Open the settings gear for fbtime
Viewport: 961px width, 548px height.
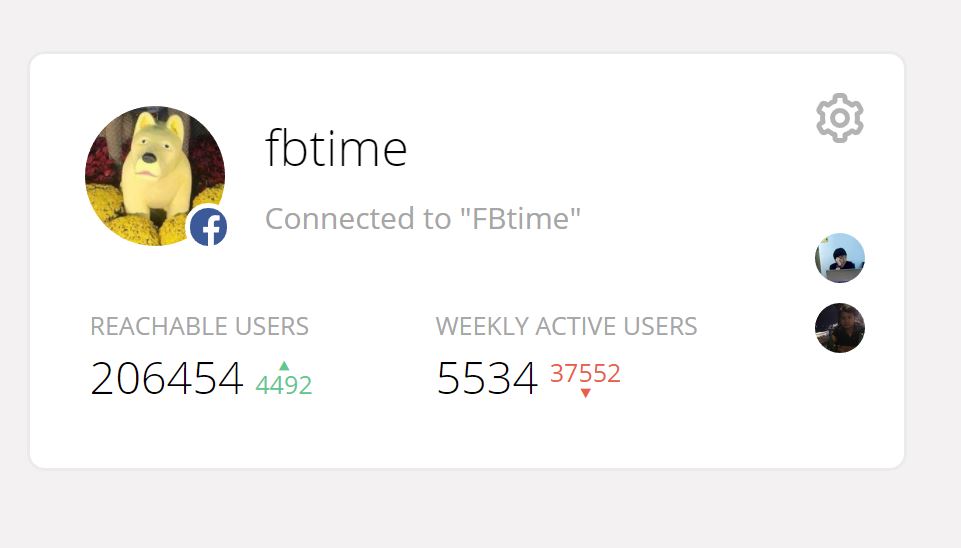pos(840,118)
